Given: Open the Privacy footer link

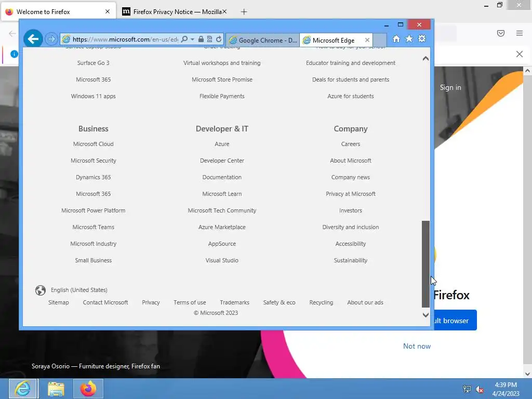Looking at the screenshot, I should [151, 302].
